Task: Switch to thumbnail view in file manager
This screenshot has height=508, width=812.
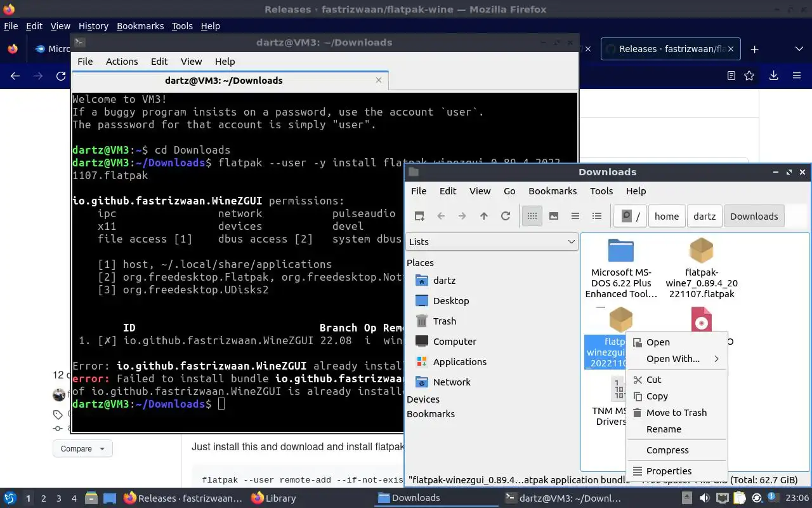Action: (554, 216)
